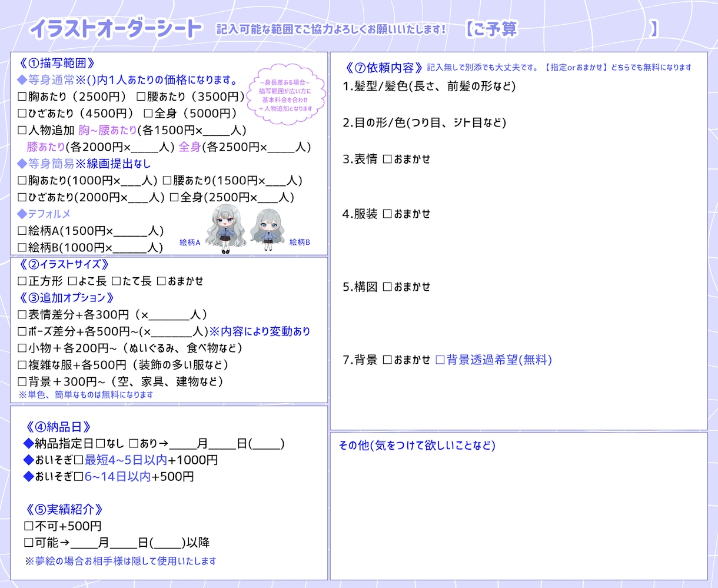The width and height of the screenshot is (718, 588).
Task: Tick the 人物追加 checkbox
Action: (x=22, y=130)
